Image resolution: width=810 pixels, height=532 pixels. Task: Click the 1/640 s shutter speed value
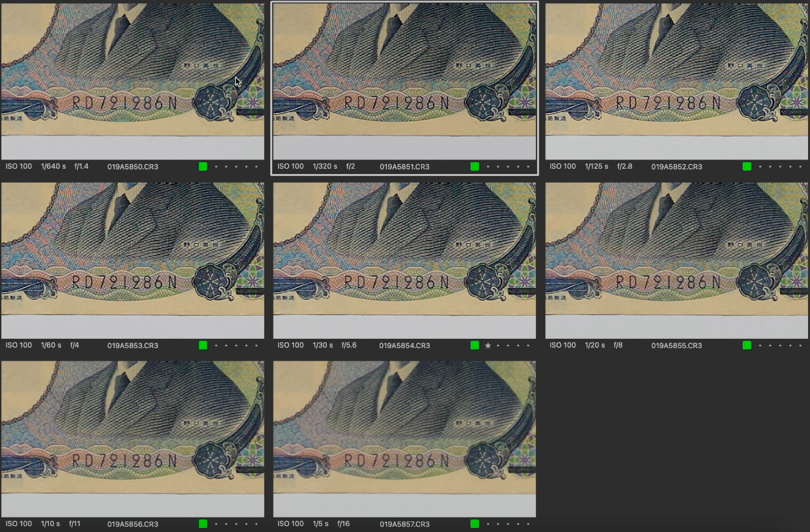(x=53, y=166)
